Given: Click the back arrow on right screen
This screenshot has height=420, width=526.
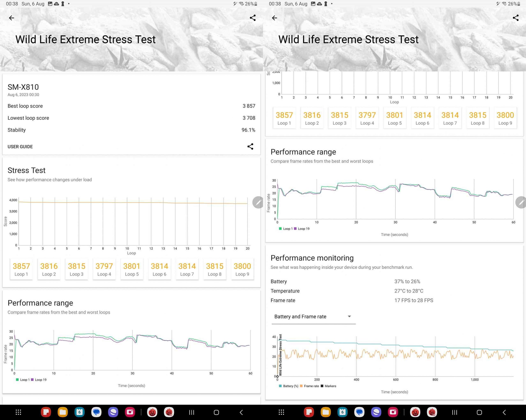Looking at the screenshot, I should pos(275,17).
